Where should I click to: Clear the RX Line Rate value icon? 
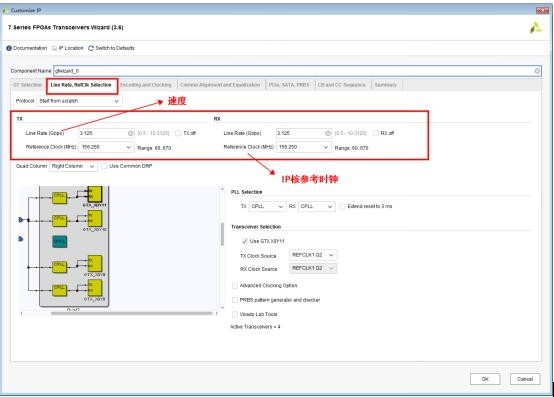tap(328, 133)
